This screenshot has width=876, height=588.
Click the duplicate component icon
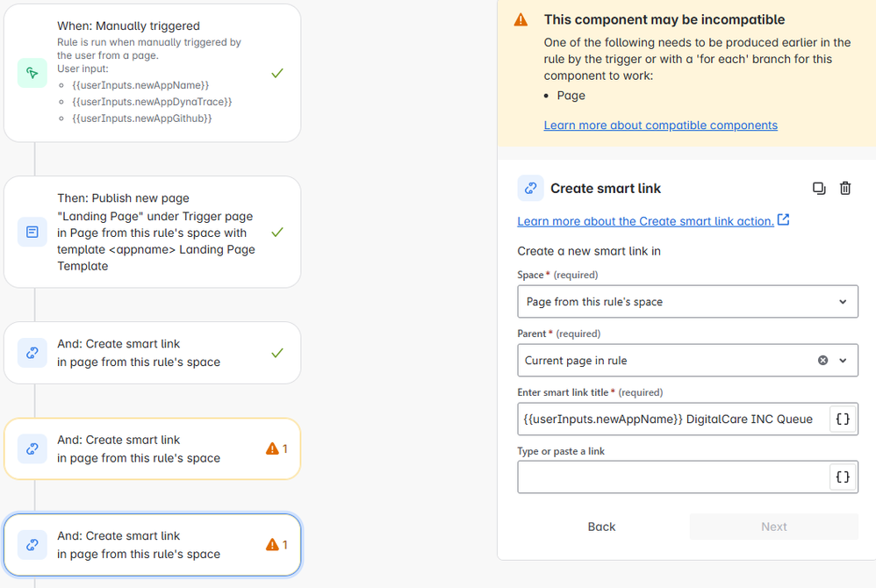819,188
